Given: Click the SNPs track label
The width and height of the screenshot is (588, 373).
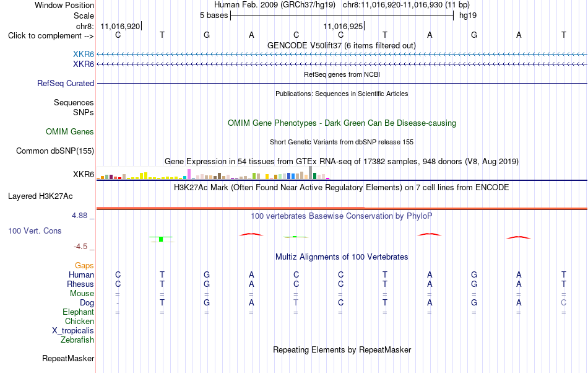Looking at the screenshot, I should [84, 112].
